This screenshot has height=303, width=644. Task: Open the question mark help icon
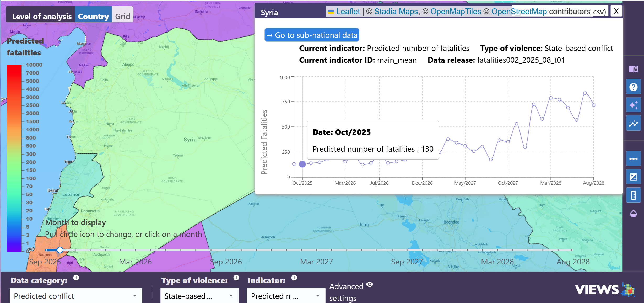coord(633,87)
